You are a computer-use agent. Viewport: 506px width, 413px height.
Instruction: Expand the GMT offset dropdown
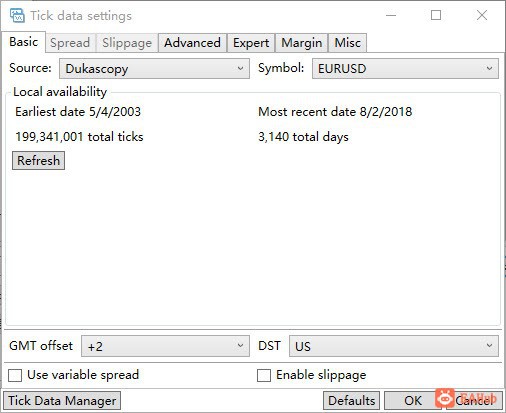(165, 346)
